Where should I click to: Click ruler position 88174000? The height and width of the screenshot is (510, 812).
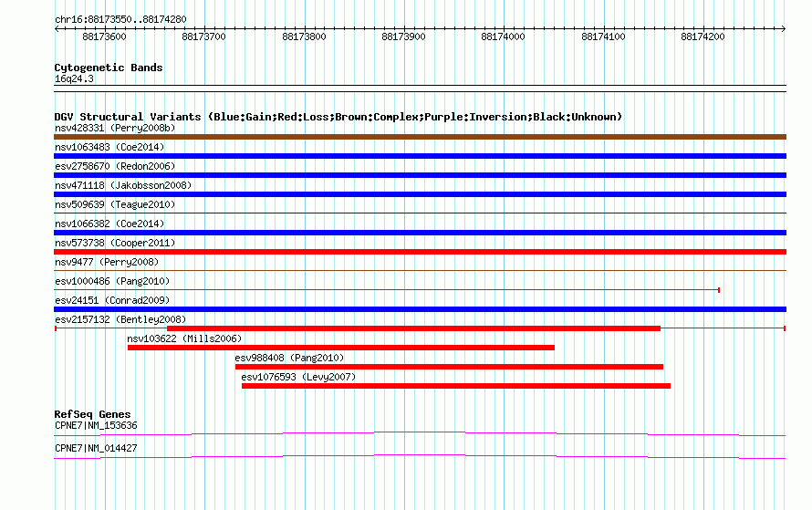pos(503,36)
